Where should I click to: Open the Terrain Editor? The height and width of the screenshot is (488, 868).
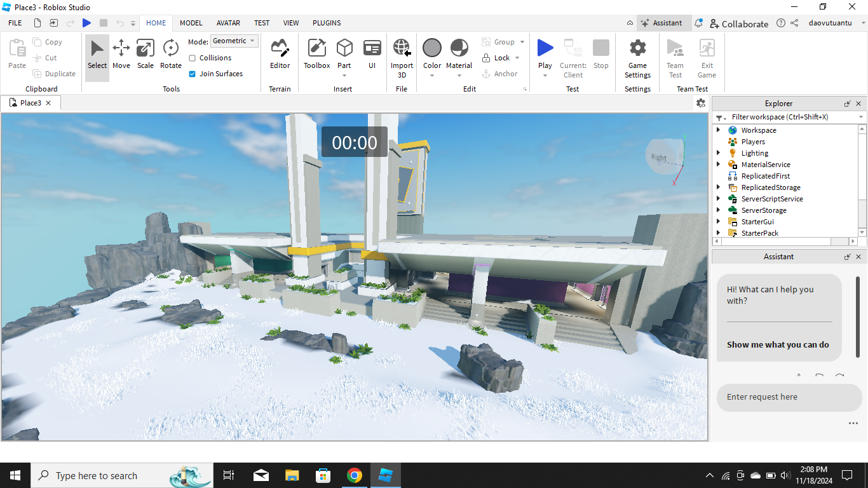[x=280, y=55]
